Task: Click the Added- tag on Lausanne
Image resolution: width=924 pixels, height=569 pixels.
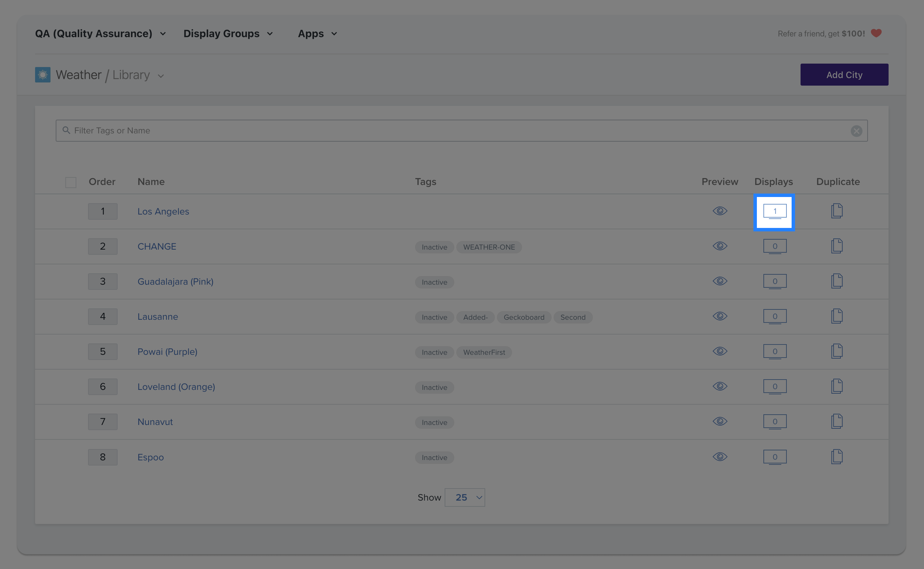Action: point(475,317)
